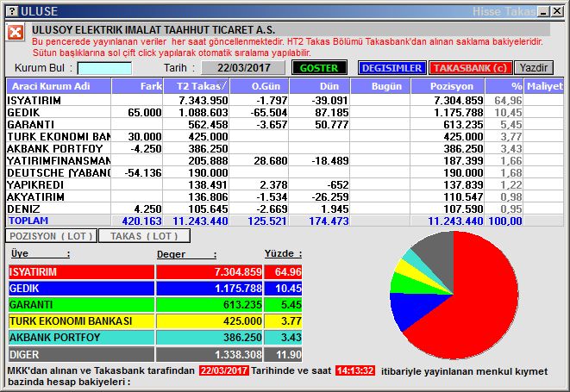
Task: Open the DEGISIMLER view
Action: pos(391,68)
